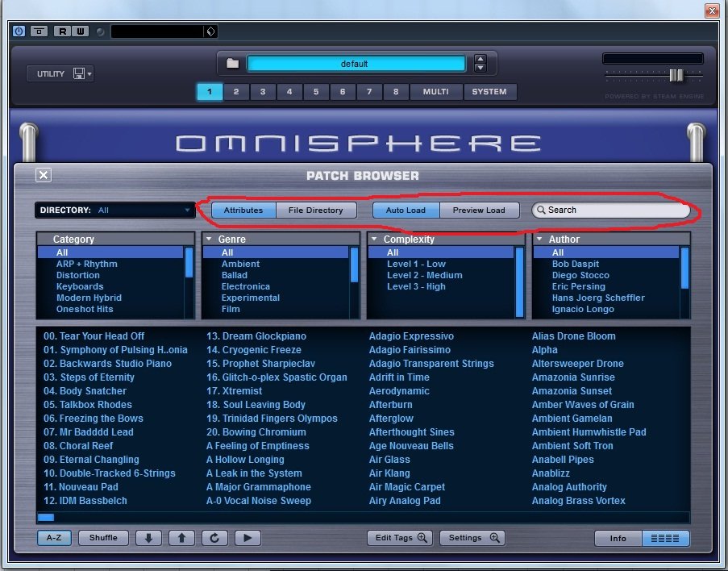The height and width of the screenshot is (571, 728).
Task: Switch to the four-column list view icon
Action: pos(665,539)
